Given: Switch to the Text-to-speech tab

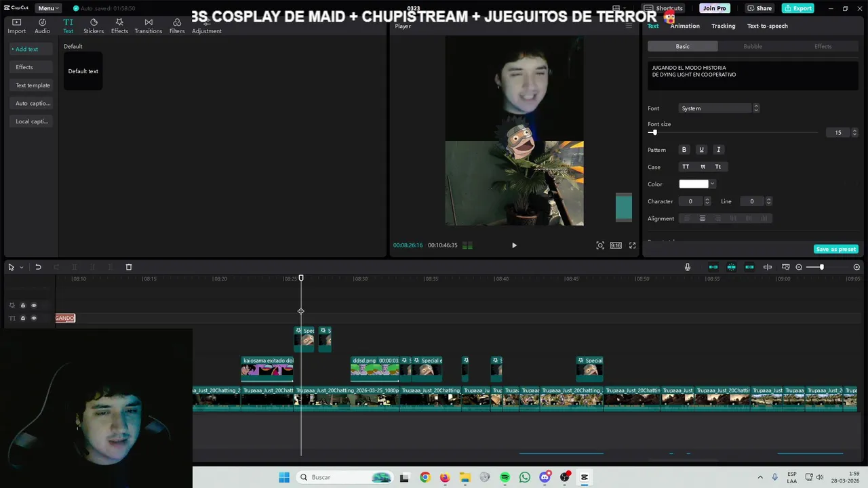Looking at the screenshot, I should point(768,26).
